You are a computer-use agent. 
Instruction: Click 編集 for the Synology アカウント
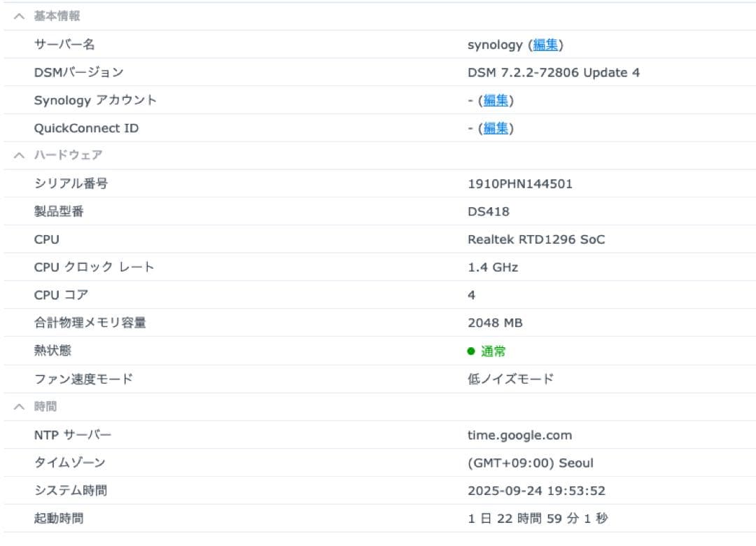[x=496, y=100]
